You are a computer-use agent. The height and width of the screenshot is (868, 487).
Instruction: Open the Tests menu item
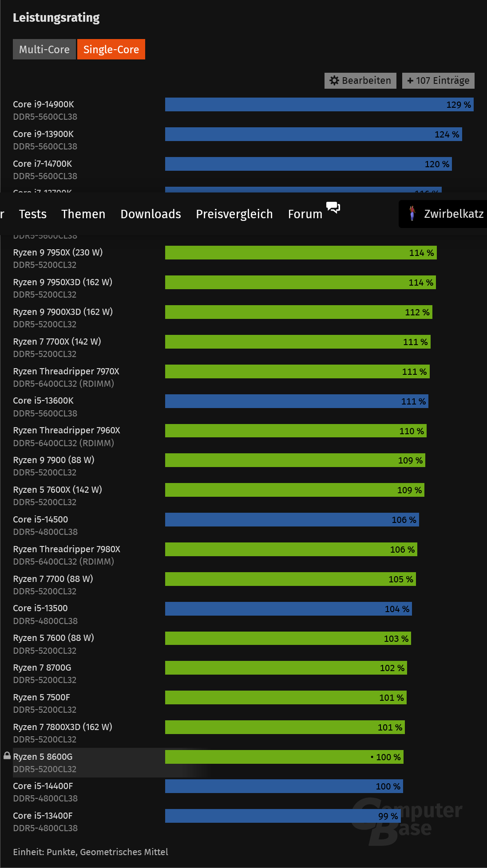tap(33, 214)
